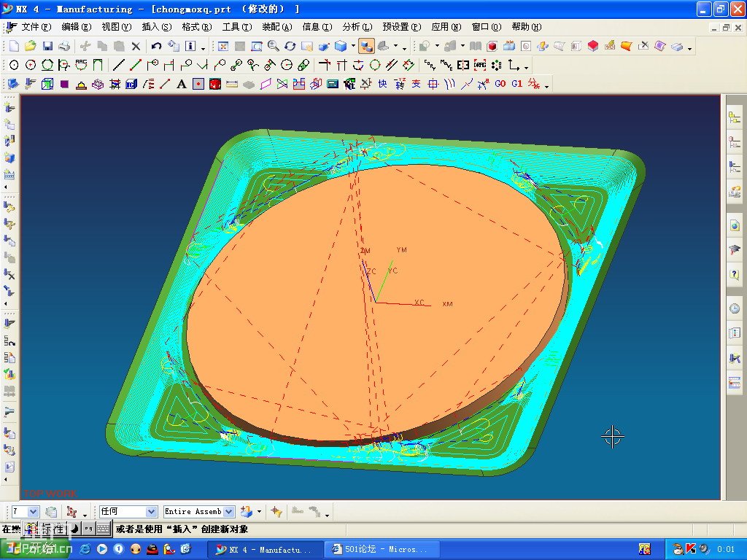Image resolution: width=747 pixels, height=560 pixels.
Task: Open the 应用(N) menu
Action: pos(446,27)
